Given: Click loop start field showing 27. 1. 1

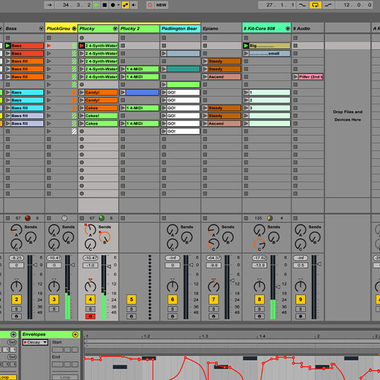Looking at the screenshot, I should (x=277, y=5).
